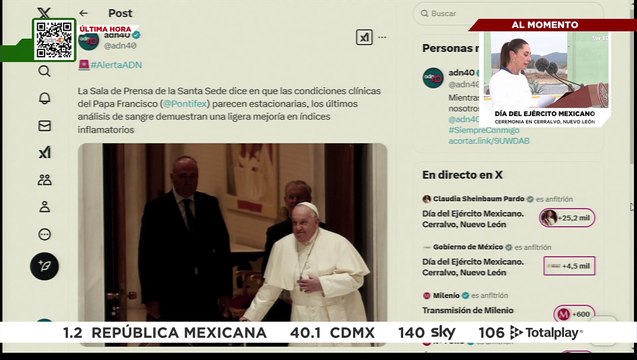
Task: Click the @adn40 handle under post author
Action: pyautogui.click(x=120, y=46)
